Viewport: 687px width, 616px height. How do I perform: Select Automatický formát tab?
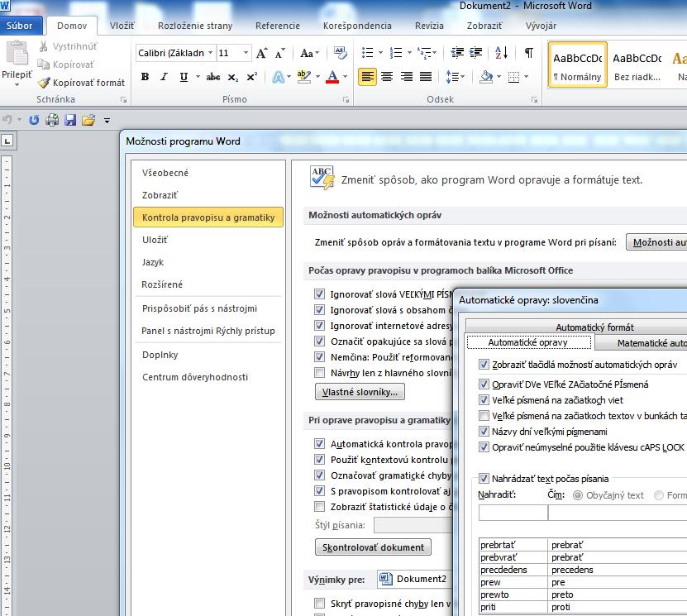(594, 327)
